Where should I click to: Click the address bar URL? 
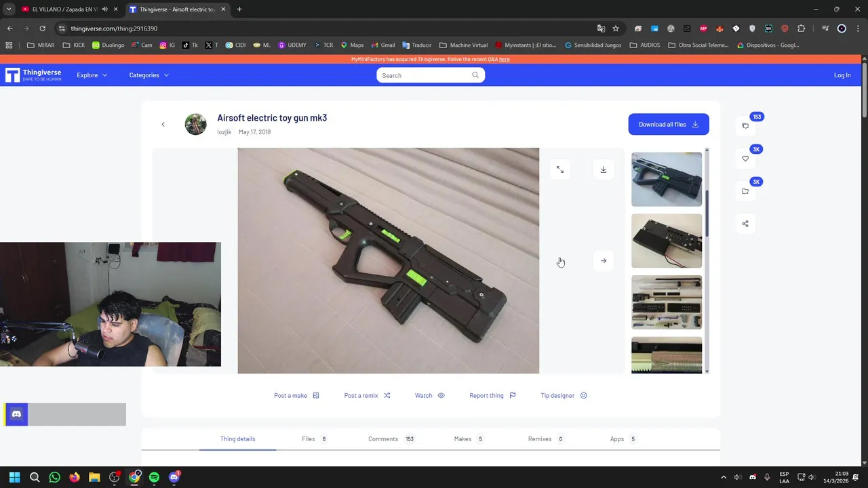(x=114, y=28)
